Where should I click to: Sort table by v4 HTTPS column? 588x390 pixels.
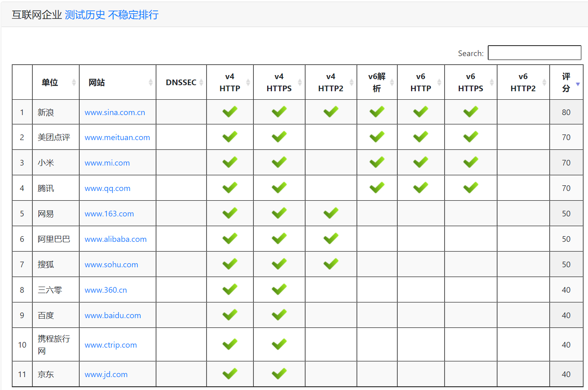pos(279,82)
